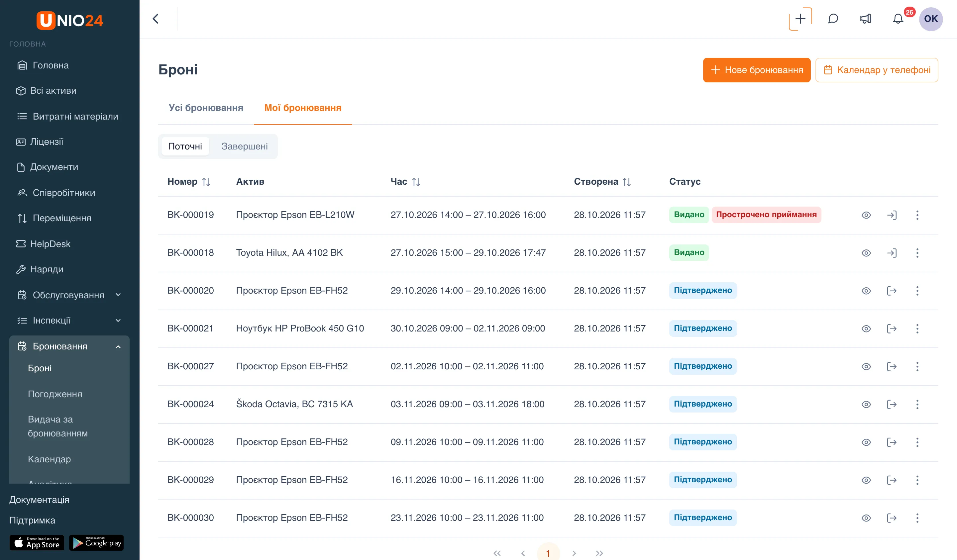Viewport: 957px width, 560px height.
Task: Open the notifications bell icon
Action: (x=898, y=19)
